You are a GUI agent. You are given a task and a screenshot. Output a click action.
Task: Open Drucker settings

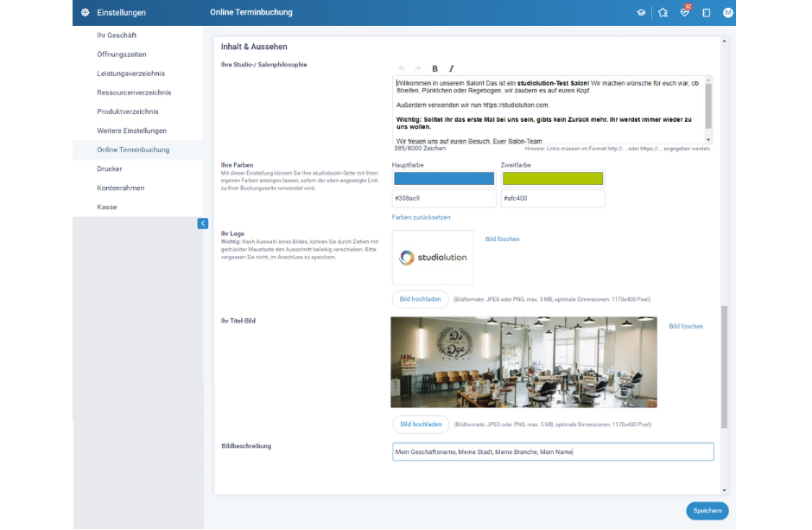(x=109, y=169)
